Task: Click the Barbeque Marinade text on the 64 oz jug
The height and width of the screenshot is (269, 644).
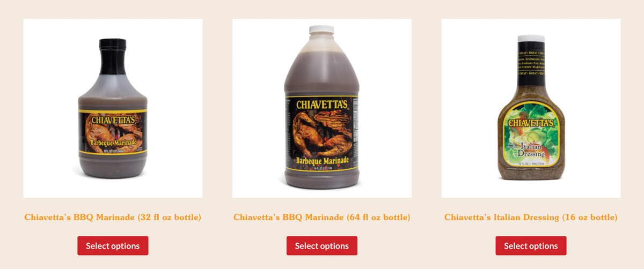Action: pos(322,160)
